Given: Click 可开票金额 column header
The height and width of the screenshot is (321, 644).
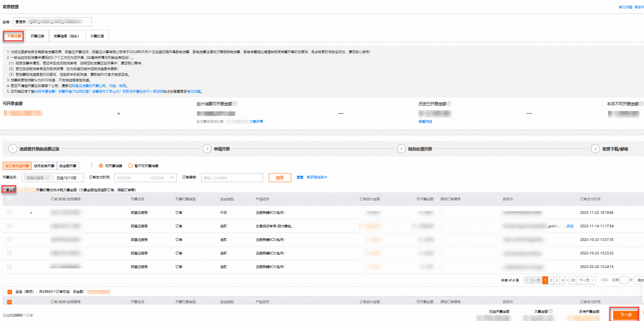Looking at the screenshot, I should point(425,199).
